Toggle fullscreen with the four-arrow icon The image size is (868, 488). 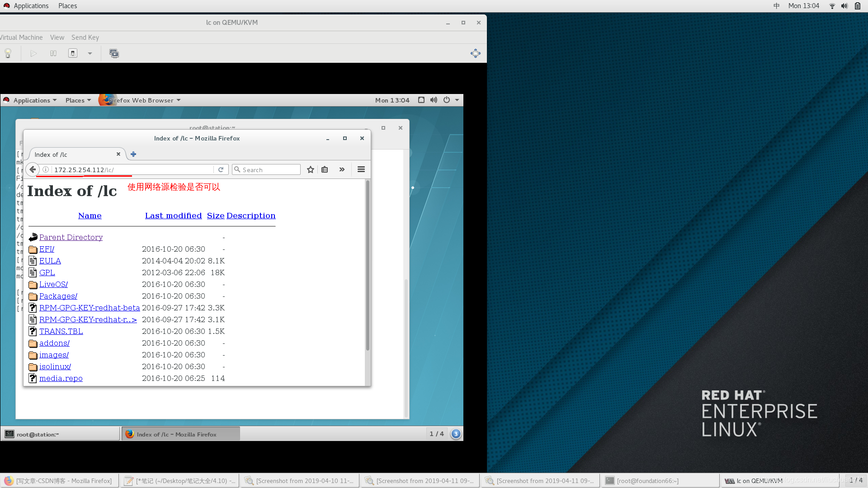(x=476, y=53)
